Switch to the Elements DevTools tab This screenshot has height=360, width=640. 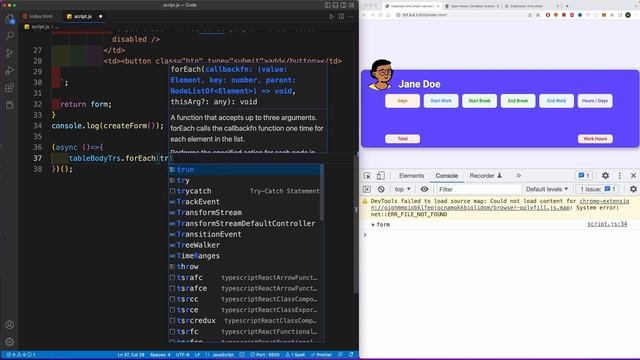pyautogui.click(x=411, y=176)
